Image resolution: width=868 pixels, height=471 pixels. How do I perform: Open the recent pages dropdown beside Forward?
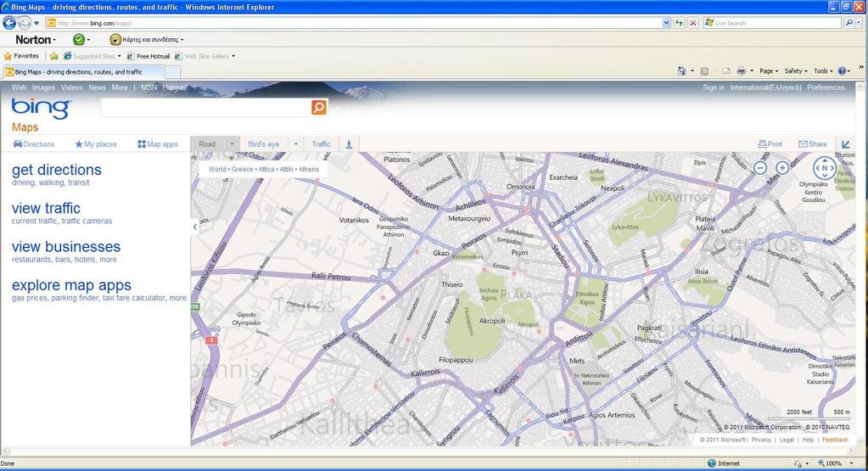[x=36, y=23]
